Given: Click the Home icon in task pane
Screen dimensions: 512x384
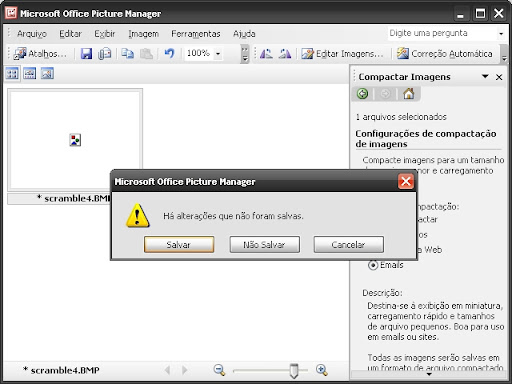Looking at the screenshot, I should coord(409,94).
